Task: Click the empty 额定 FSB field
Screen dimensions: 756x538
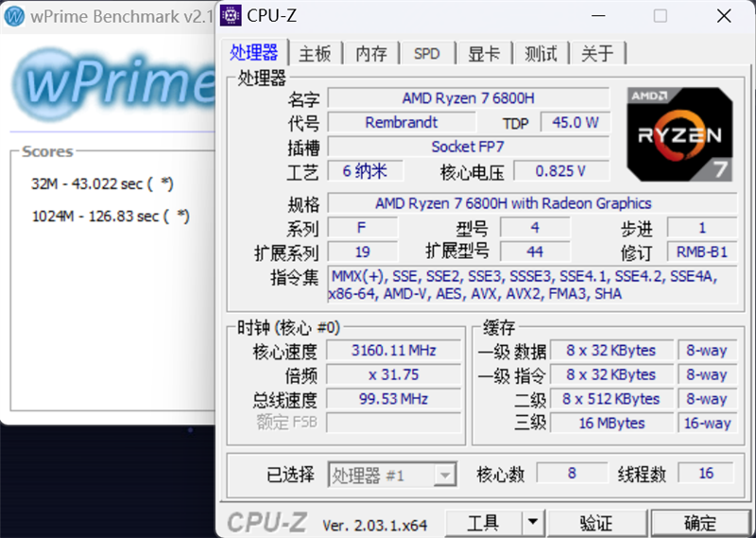Action: click(393, 423)
